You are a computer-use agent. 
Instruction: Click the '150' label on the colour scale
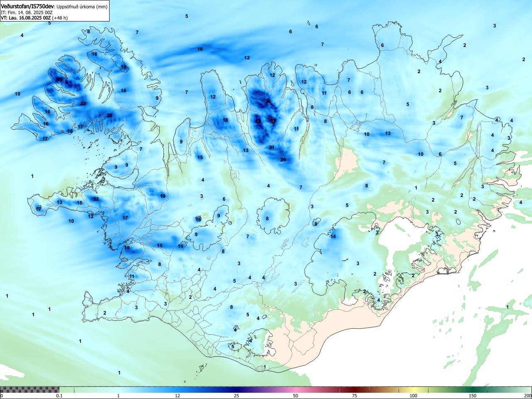473,396
